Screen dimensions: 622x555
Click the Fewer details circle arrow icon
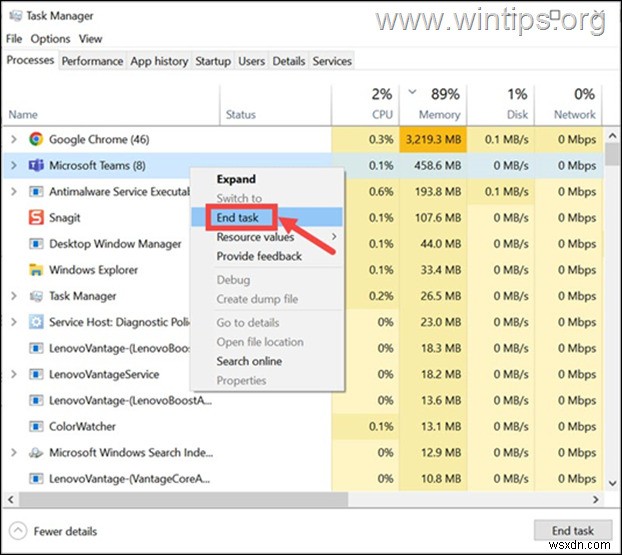pyautogui.click(x=17, y=531)
